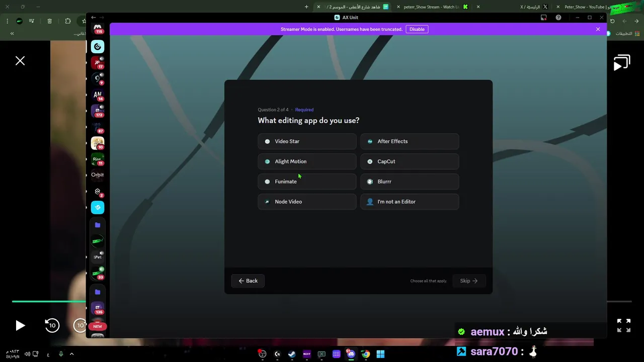The width and height of the screenshot is (644, 362).
Task: Select I'm not an Editor
Action: (410, 202)
